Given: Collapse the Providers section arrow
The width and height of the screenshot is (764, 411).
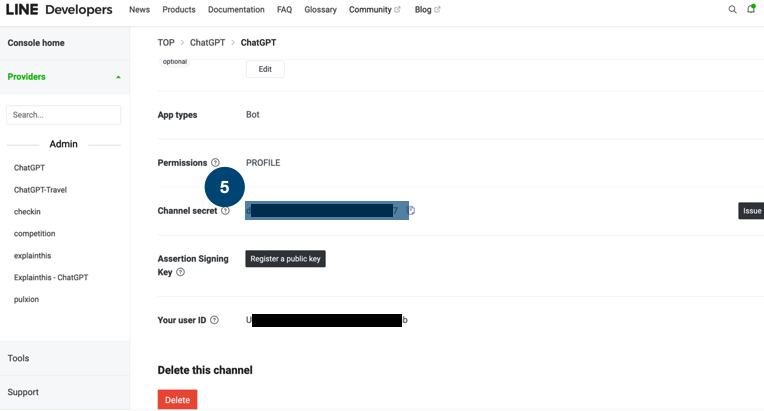Looking at the screenshot, I should 118,77.
